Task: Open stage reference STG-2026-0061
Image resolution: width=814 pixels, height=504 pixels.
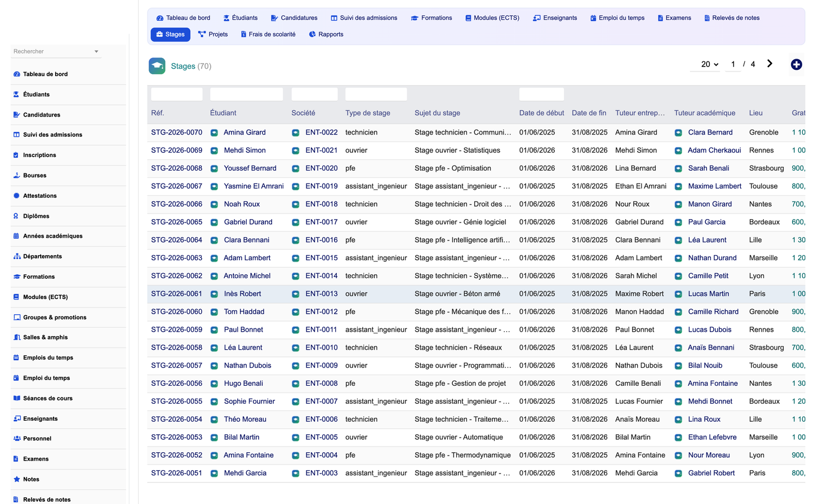Action: pyautogui.click(x=176, y=294)
